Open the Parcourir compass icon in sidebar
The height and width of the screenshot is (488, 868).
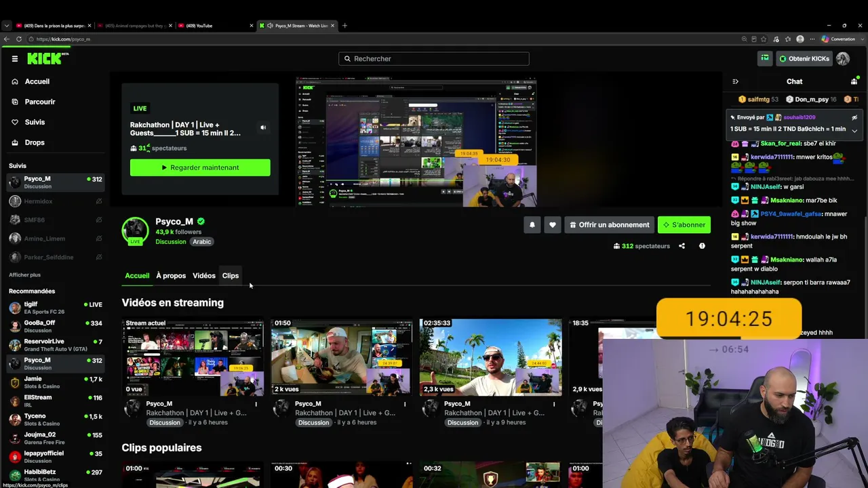tap(15, 102)
